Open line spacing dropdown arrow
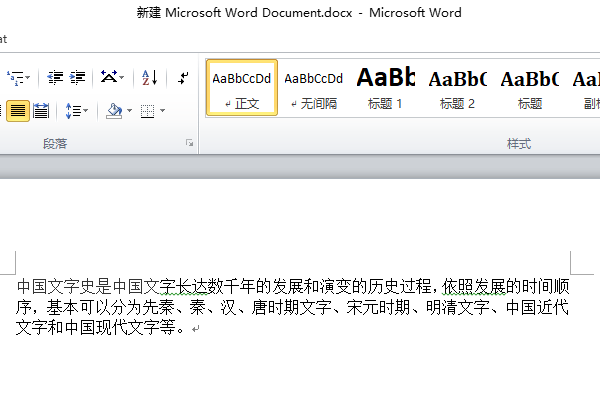600x400 pixels. 85,111
